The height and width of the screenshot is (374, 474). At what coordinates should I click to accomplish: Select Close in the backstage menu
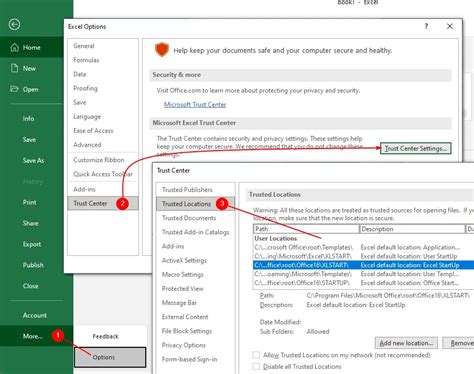[x=30, y=286]
